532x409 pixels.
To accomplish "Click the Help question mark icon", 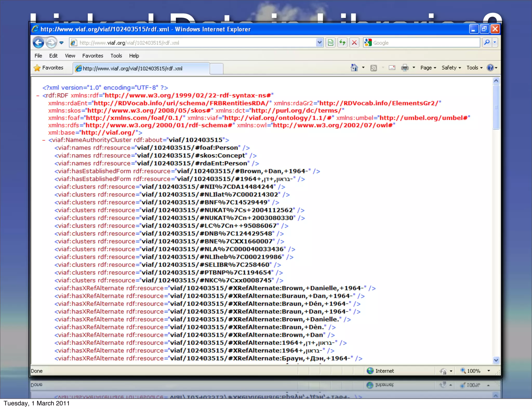I will point(490,68).
